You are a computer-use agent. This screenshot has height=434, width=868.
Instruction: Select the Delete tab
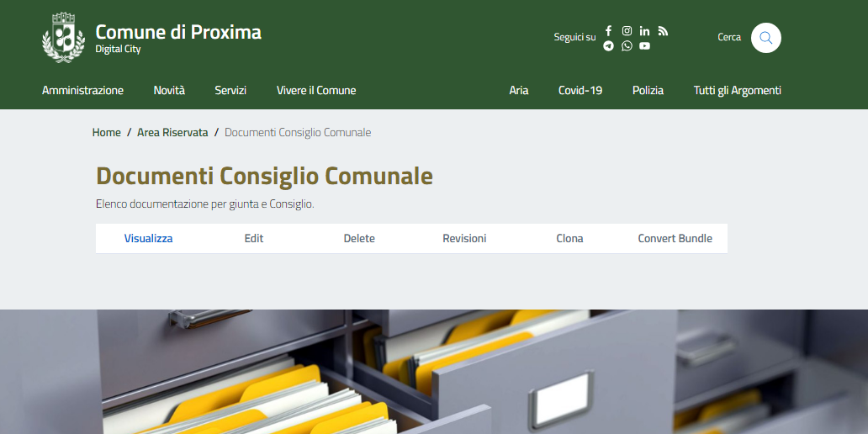pyautogui.click(x=359, y=239)
